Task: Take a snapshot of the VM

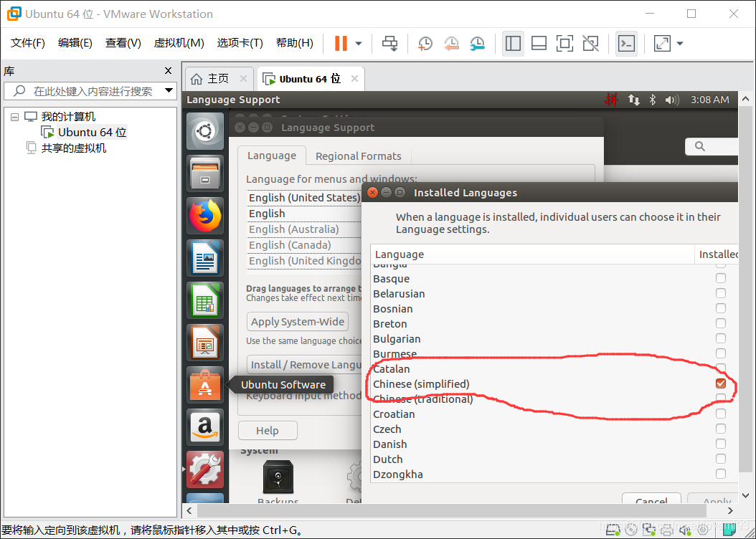Action: (x=425, y=43)
